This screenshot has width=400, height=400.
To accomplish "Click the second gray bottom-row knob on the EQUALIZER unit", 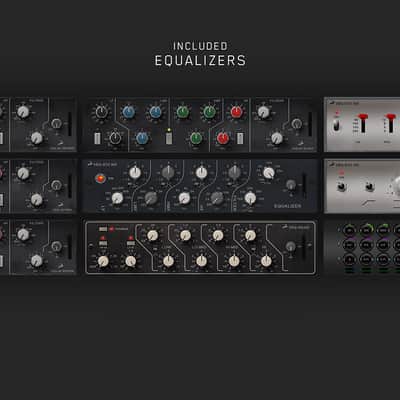I will pyautogui.click(x=217, y=198).
